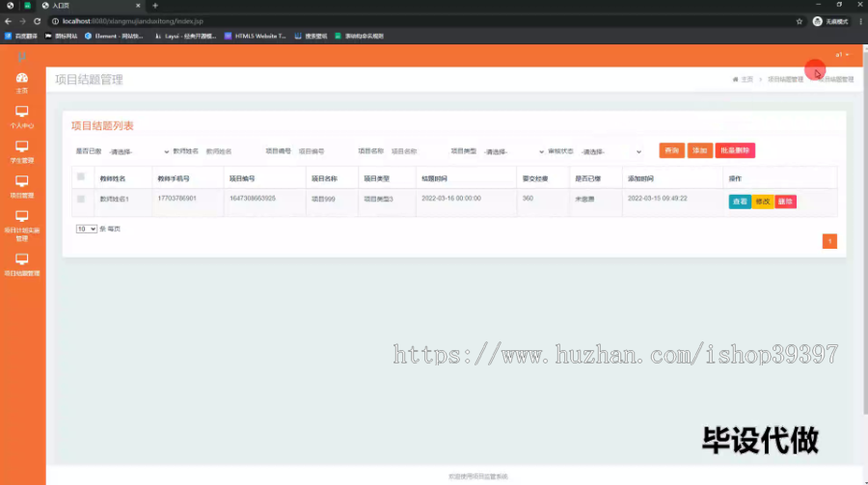The height and width of the screenshot is (485, 868).
Task: Open the Element bookmark
Action: point(114,36)
